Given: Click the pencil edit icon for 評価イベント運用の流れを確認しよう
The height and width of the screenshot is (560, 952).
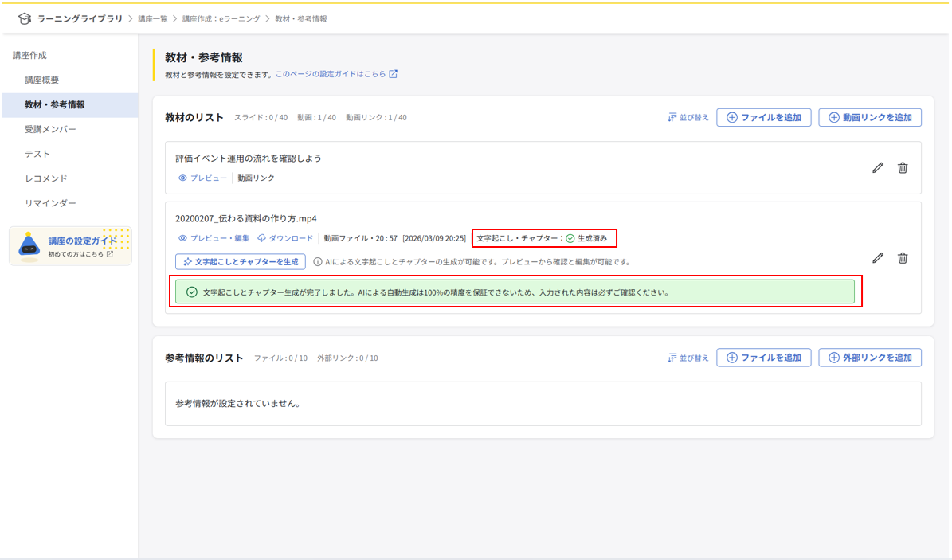Looking at the screenshot, I should pyautogui.click(x=878, y=168).
